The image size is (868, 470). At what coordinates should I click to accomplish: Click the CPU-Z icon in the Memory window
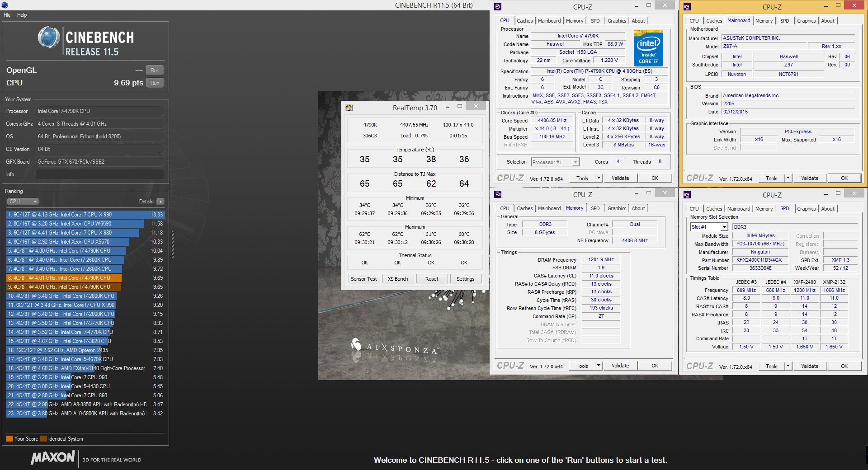click(498, 194)
